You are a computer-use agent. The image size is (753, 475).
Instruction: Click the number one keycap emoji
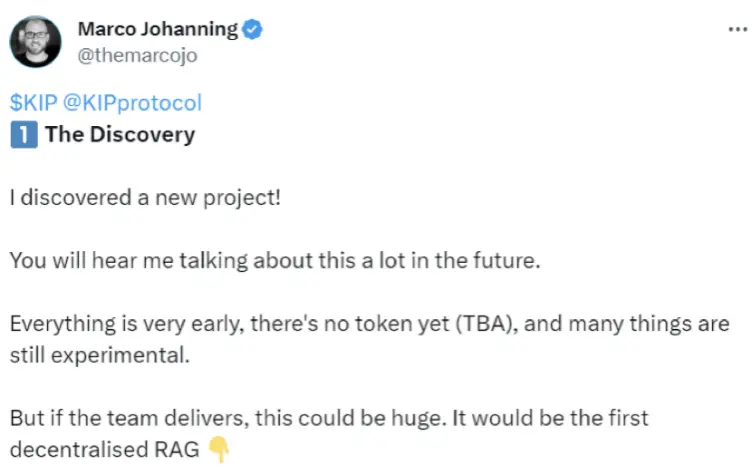coord(24,134)
